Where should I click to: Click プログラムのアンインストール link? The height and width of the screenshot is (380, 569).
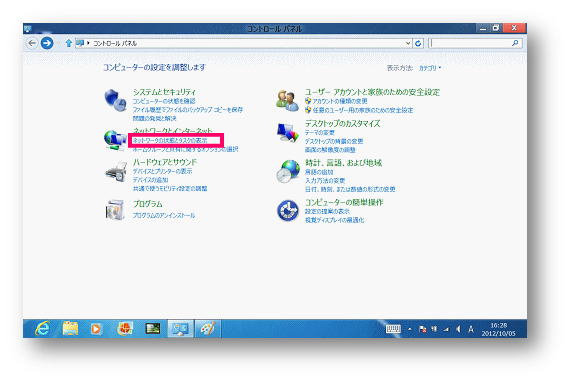[164, 215]
